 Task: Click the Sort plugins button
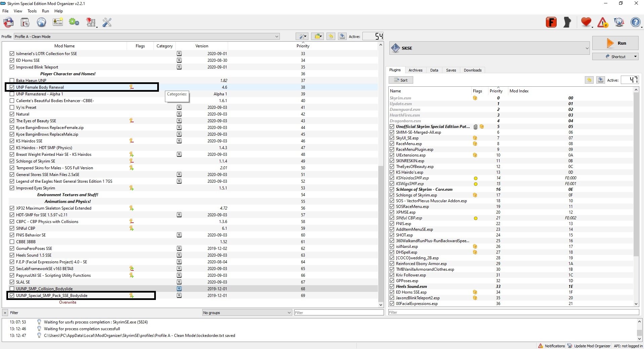[x=401, y=80]
